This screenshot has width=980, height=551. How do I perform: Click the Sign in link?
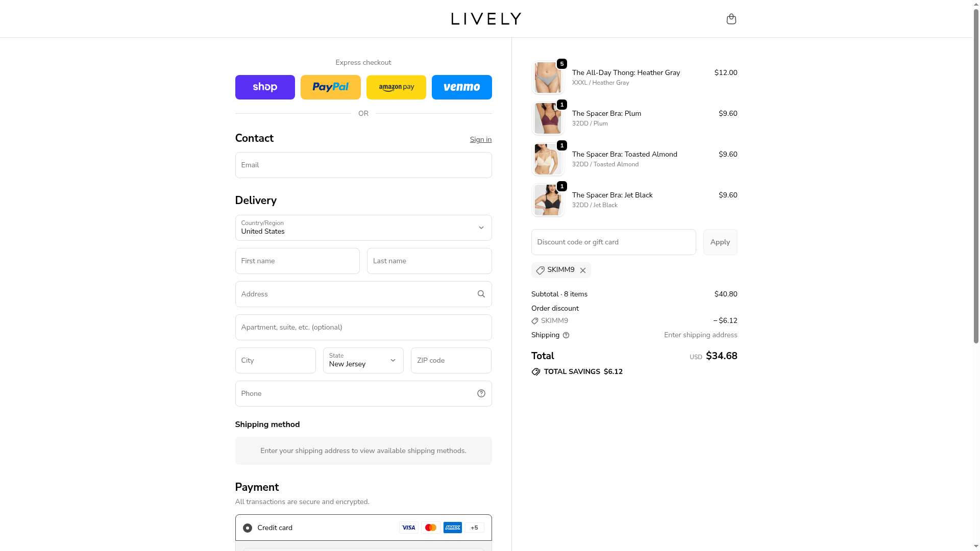(x=480, y=139)
